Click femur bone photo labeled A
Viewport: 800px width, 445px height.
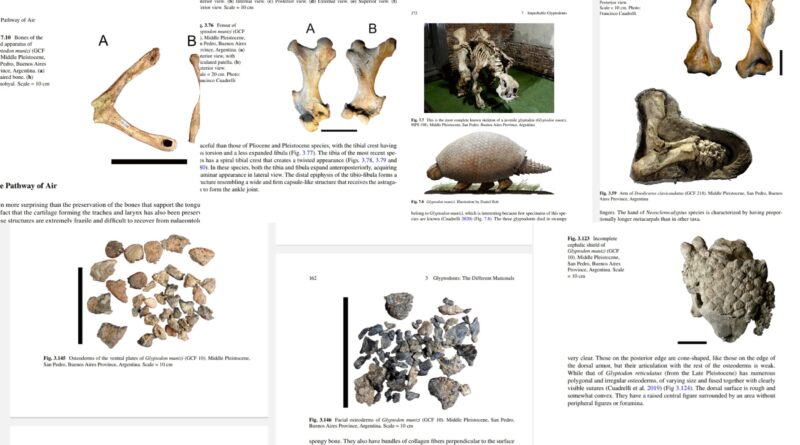tap(310, 81)
